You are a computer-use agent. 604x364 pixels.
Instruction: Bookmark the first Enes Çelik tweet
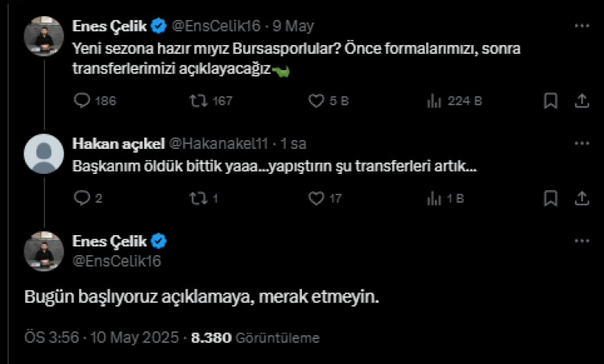coord(551,101)
